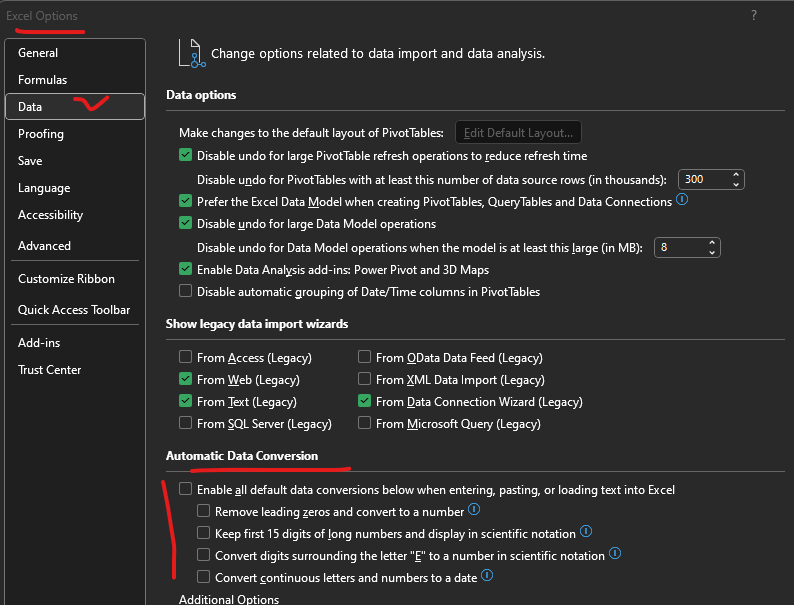The image size is (794, 605).
Task: Disable Data Analysis add-ins Power Pivot checkbox
Action: point(185,269)
